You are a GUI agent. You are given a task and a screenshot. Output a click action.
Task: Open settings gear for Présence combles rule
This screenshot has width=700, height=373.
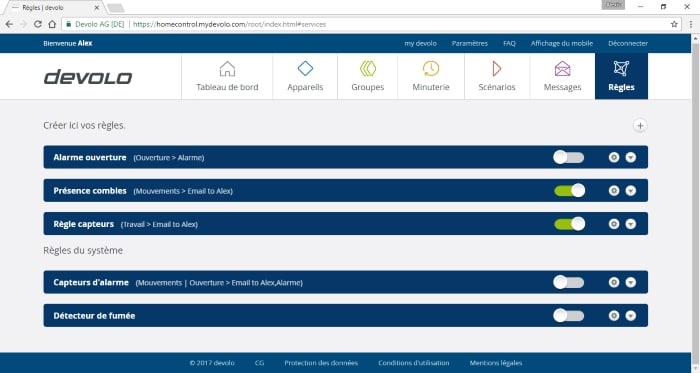pos(614,191)
